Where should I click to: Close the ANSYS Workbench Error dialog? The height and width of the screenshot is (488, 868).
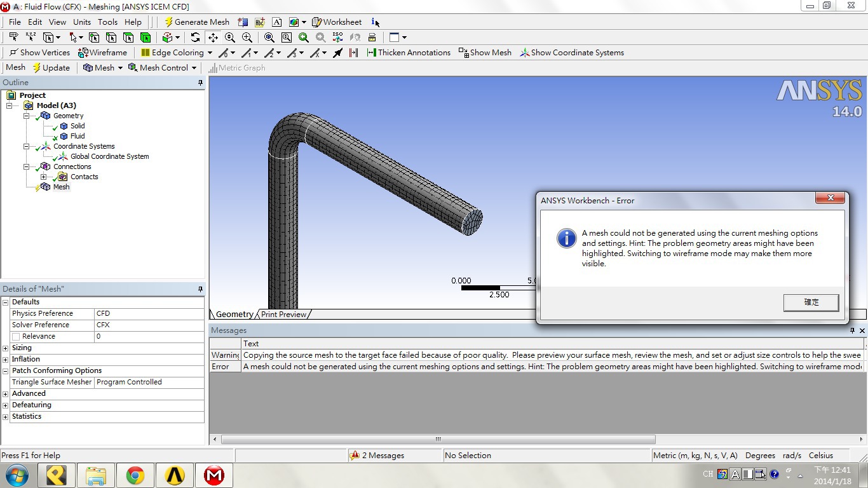pyautogui.click(x=831, y=198)
